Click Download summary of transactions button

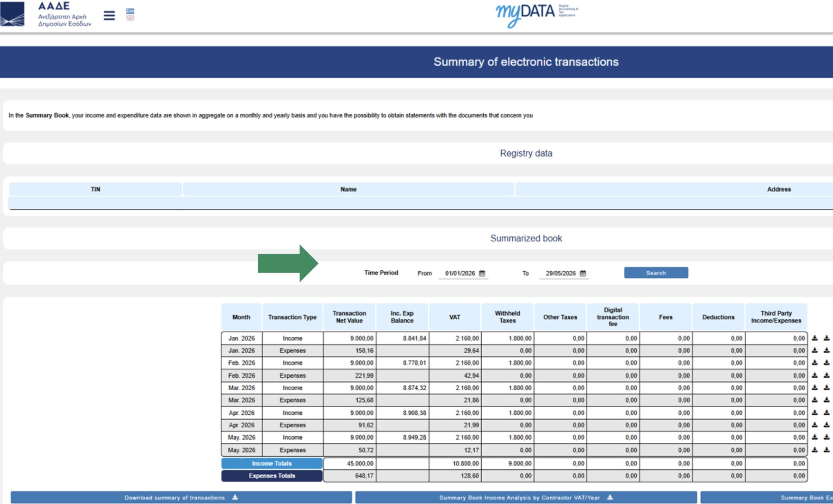pyautogui.click(x=181, y=498)
